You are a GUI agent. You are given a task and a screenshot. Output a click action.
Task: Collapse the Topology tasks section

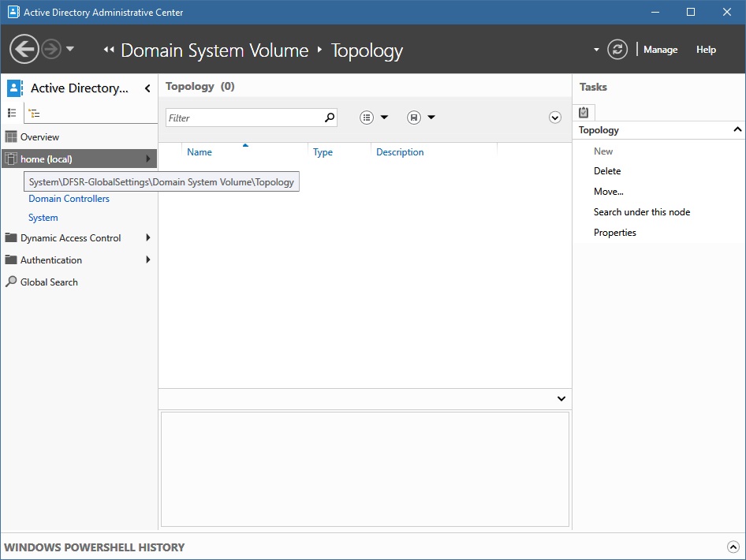pyautogui.click(x=737, y=130)
